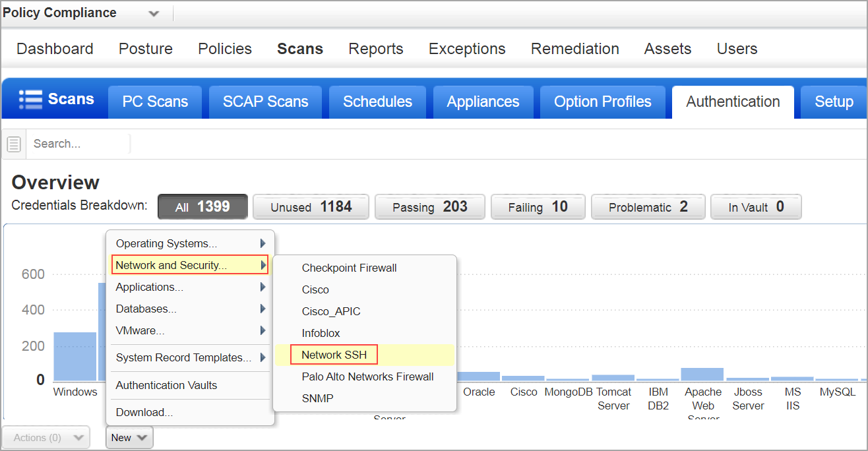
Task: Go to Dashboard section
Action: (55, 49)
